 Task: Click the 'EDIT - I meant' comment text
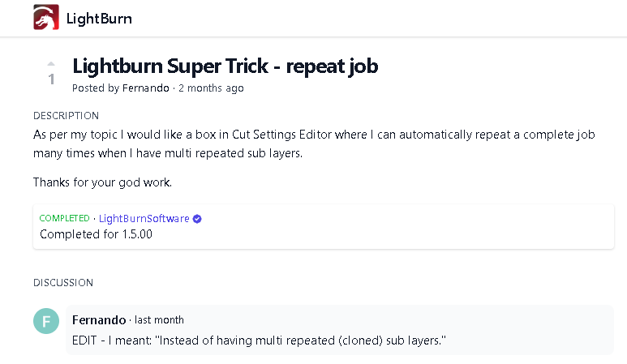point(259,340)
